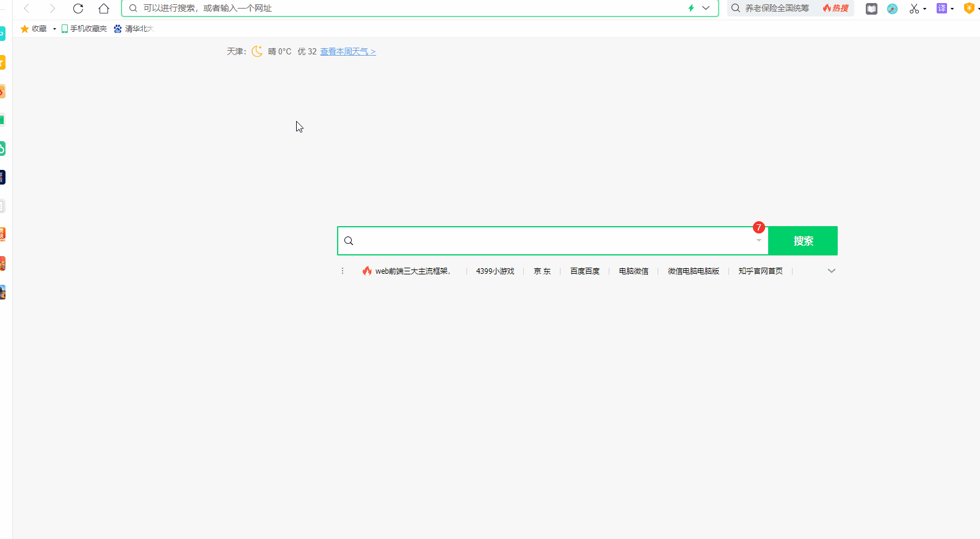980x539 pixels.
Task: Open the browser home page
Action: [104, 9]
